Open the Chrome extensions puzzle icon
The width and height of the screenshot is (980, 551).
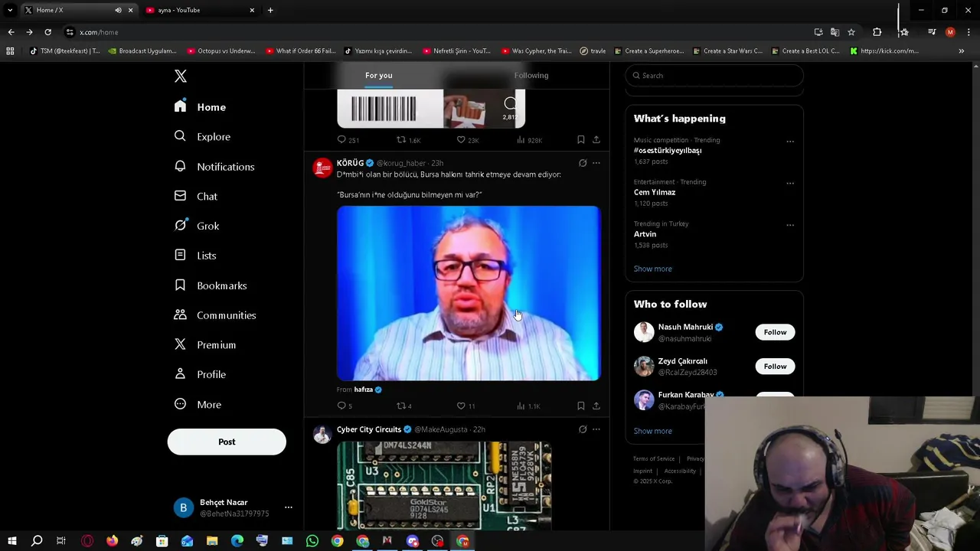[x=877, y=32]
